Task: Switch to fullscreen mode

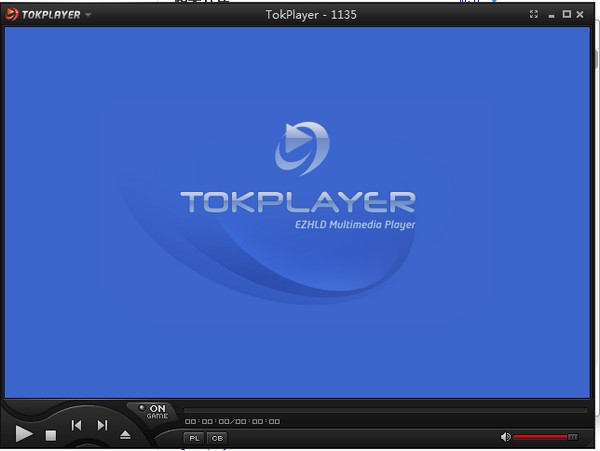Action: pos(534,15)
